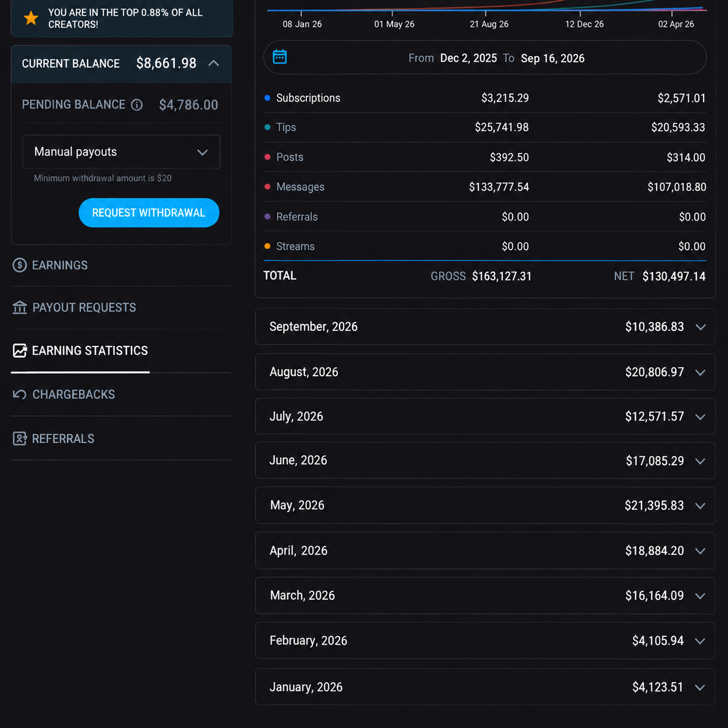
Task: Click Tips net amount $20,593.33
Action: pyautogui.click(x=678, y=127)
